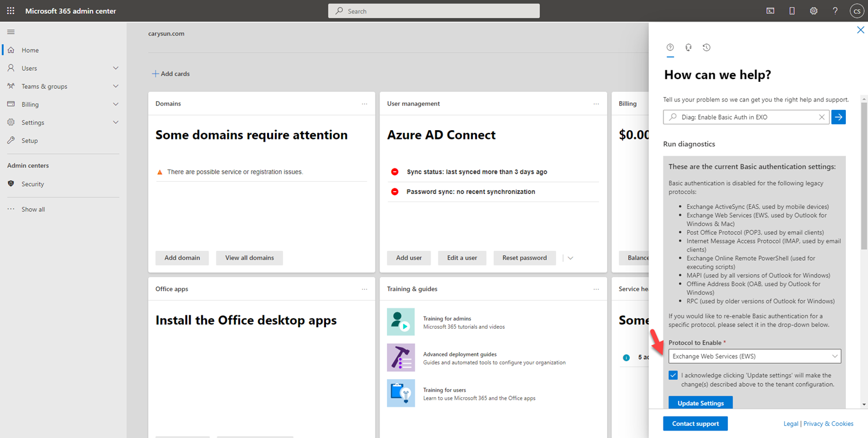The image size is (868, 438).
Task: Submit help query with blue arrow button
Action: pos(838,117)
